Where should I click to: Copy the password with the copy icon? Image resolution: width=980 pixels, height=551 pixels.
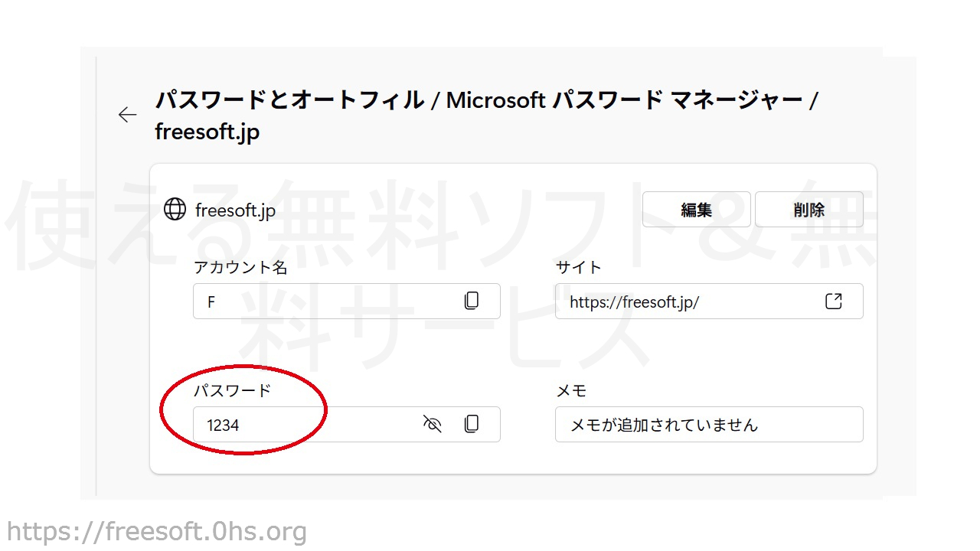[472, 424]
